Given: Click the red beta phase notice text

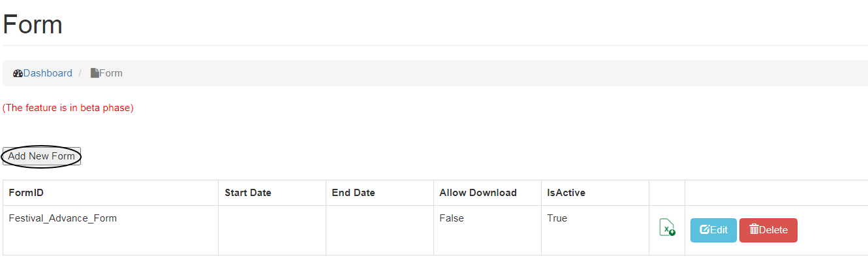Looking at the screenshot, I should [x=68, y=108].
